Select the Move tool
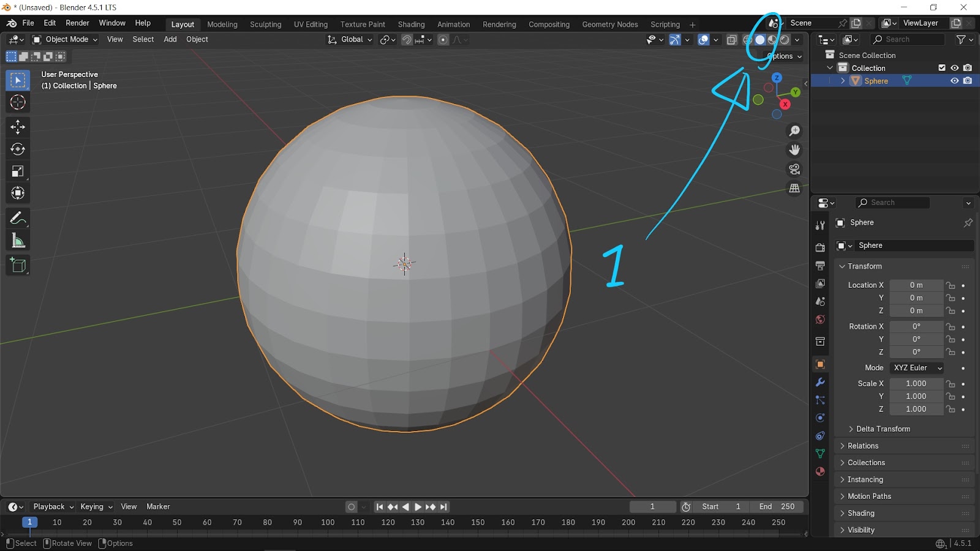The image size is (980, 551). click(x=18, y=127)
